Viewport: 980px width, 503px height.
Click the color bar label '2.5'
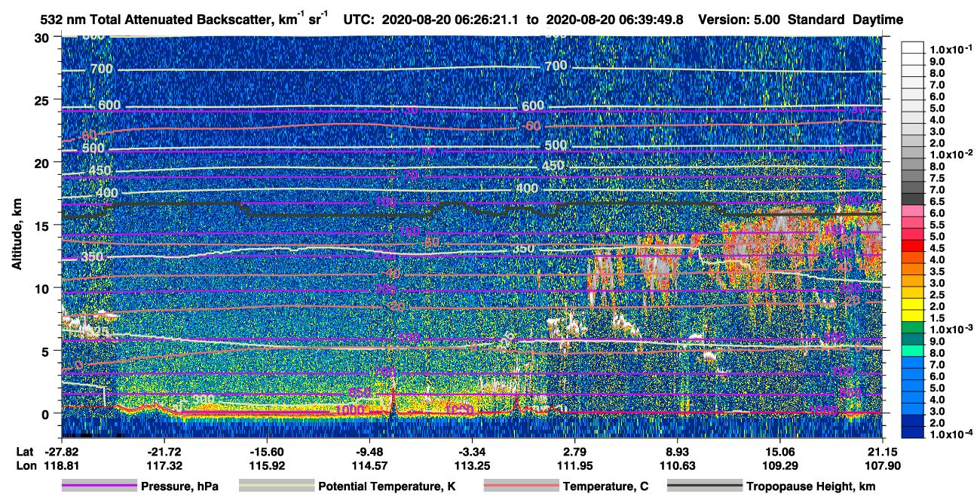(x=938, y=295)
